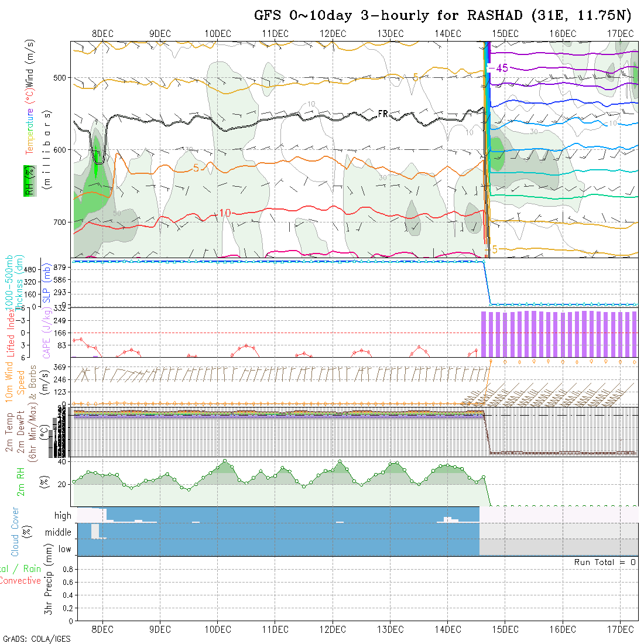Image resolution: width=644 pixels, height=644 pixels.
Task: Click the 'Run Total = 0' precipitation text
Action: tap(605, 562)
